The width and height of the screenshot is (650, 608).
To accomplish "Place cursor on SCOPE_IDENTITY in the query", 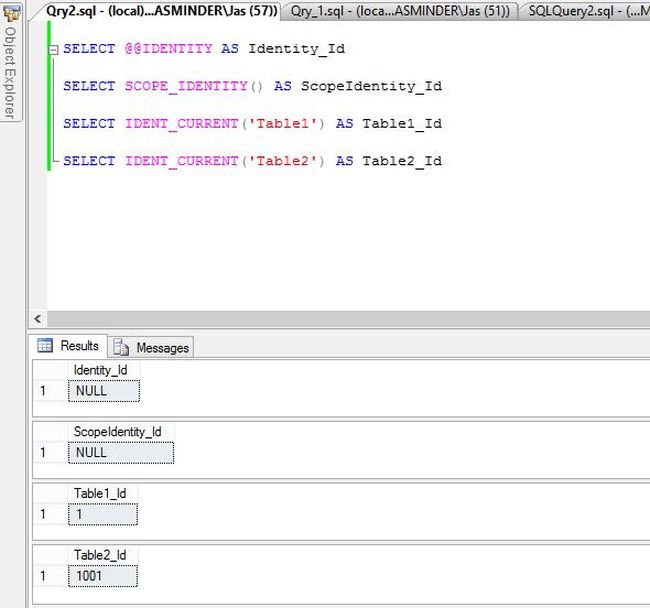I will coord(186,86).
